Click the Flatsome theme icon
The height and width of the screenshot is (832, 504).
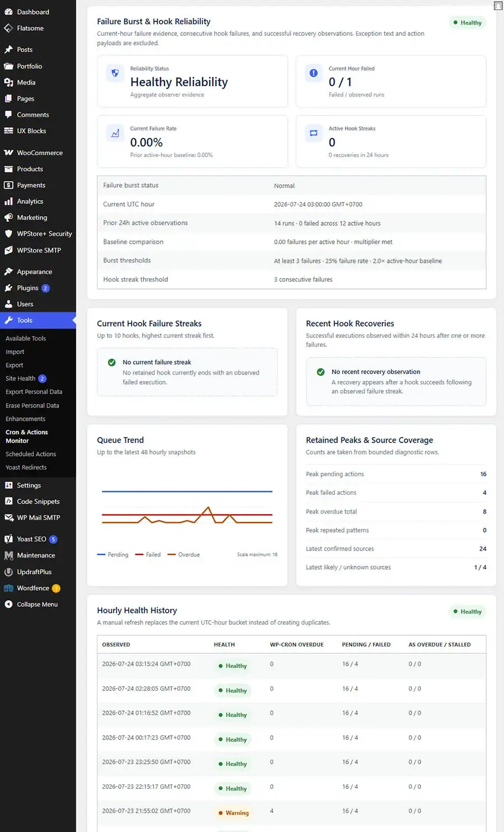click(x=8, y=28)
